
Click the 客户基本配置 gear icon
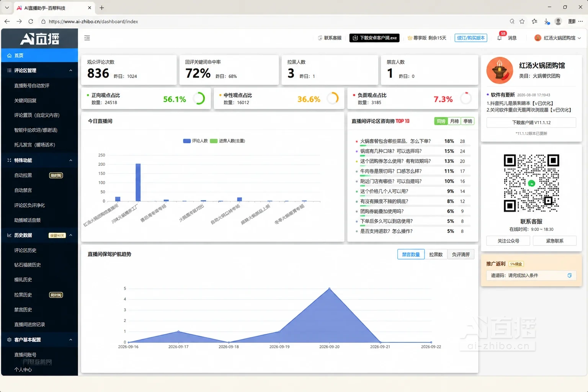9,340
